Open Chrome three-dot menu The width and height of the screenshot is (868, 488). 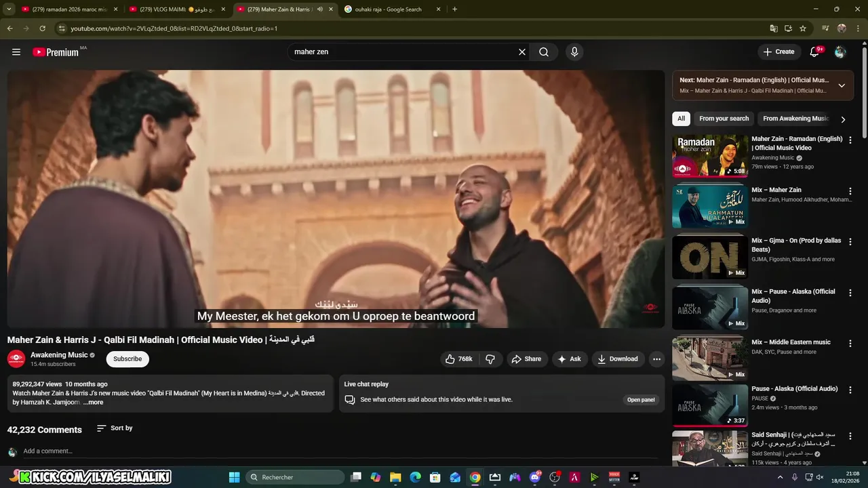859,28
